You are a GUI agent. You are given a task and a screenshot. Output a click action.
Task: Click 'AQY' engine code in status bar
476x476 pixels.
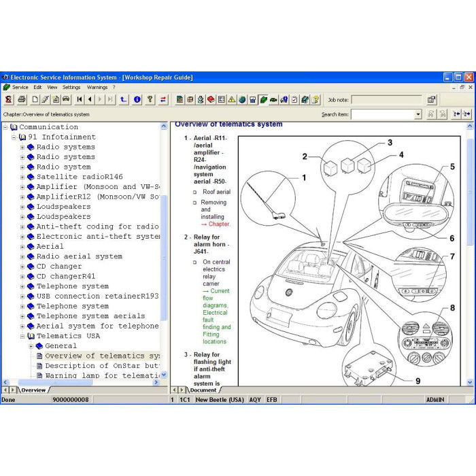[255, 400]
